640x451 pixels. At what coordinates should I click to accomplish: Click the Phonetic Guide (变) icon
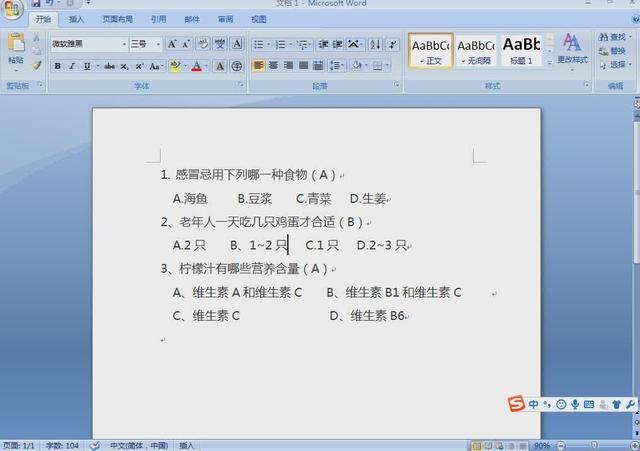click(220, 44)
